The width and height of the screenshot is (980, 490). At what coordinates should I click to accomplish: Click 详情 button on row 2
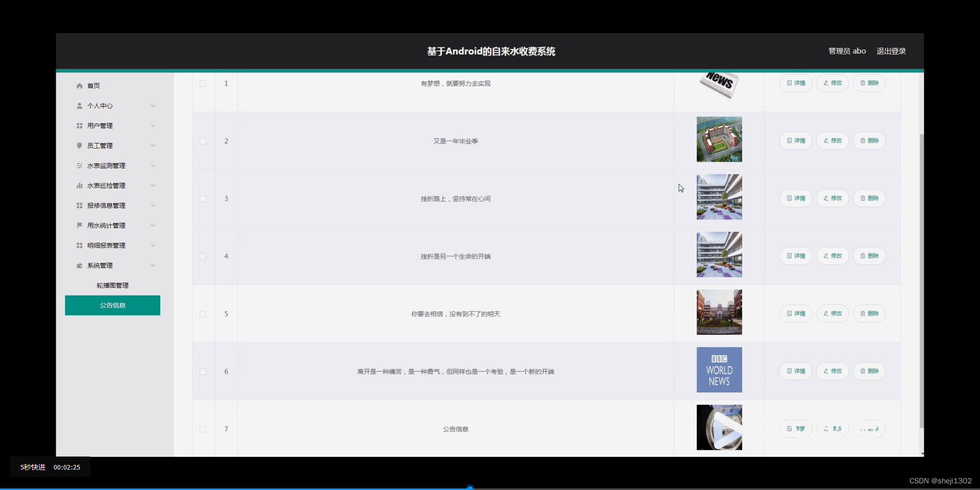coord(795,140)
